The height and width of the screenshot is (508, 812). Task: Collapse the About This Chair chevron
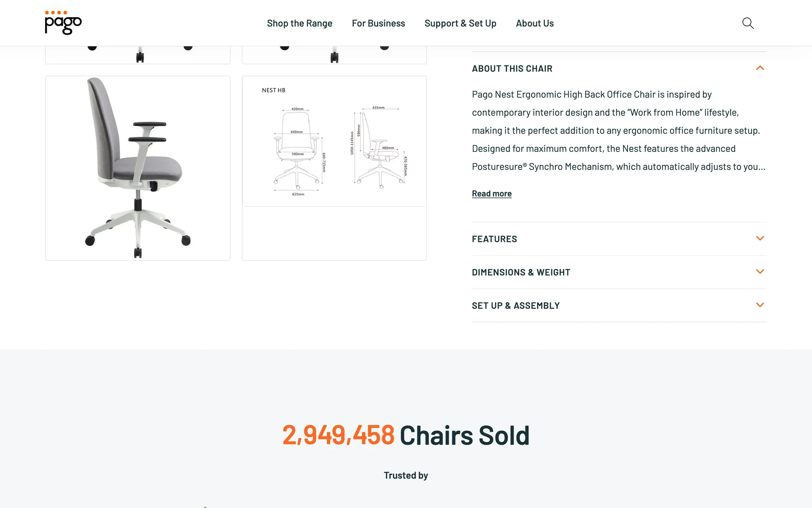click(x=760, y=68)
